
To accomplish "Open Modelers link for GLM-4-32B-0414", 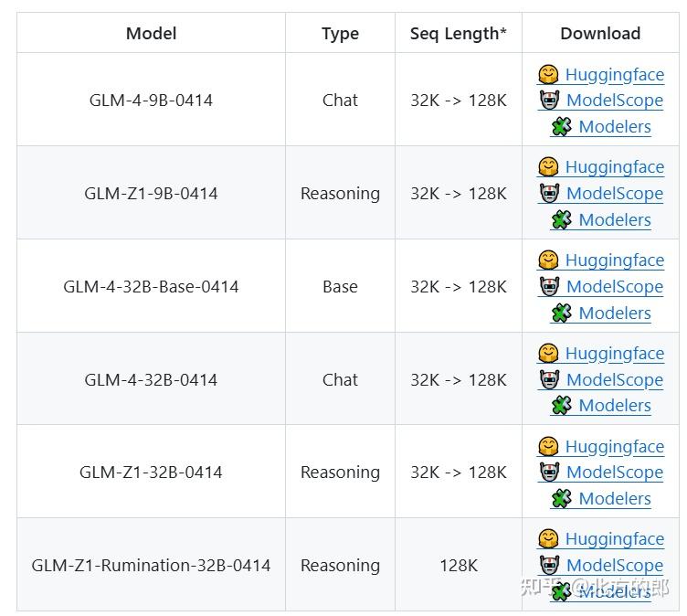I will (614, 405).
